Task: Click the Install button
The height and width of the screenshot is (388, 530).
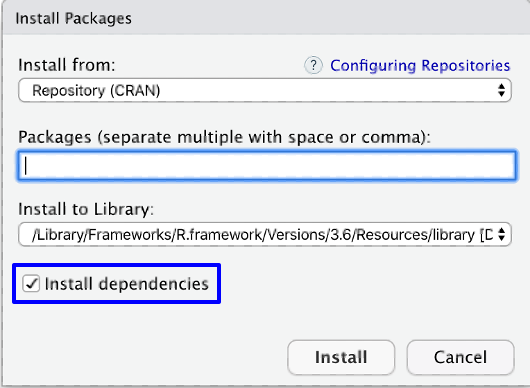Action: (341, 357)
